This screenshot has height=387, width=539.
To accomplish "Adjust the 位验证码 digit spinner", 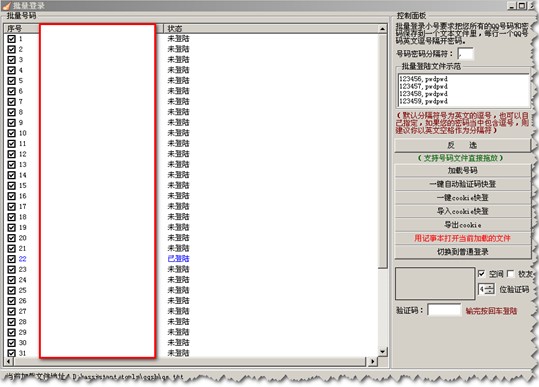I will click(491, 289).
